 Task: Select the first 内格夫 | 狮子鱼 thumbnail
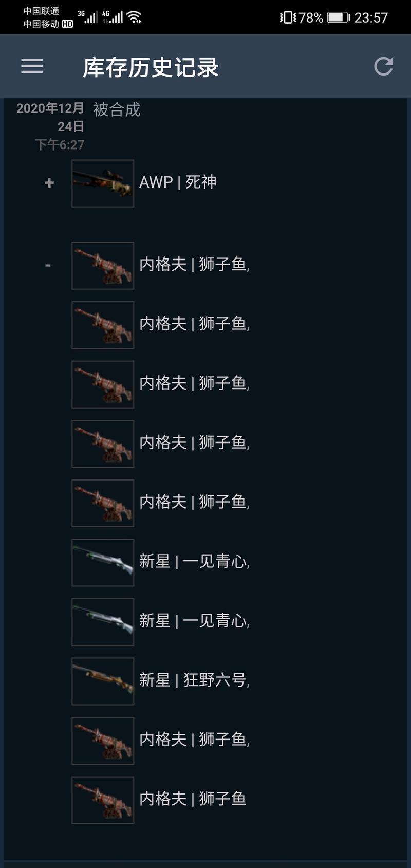tap(103, 265)
